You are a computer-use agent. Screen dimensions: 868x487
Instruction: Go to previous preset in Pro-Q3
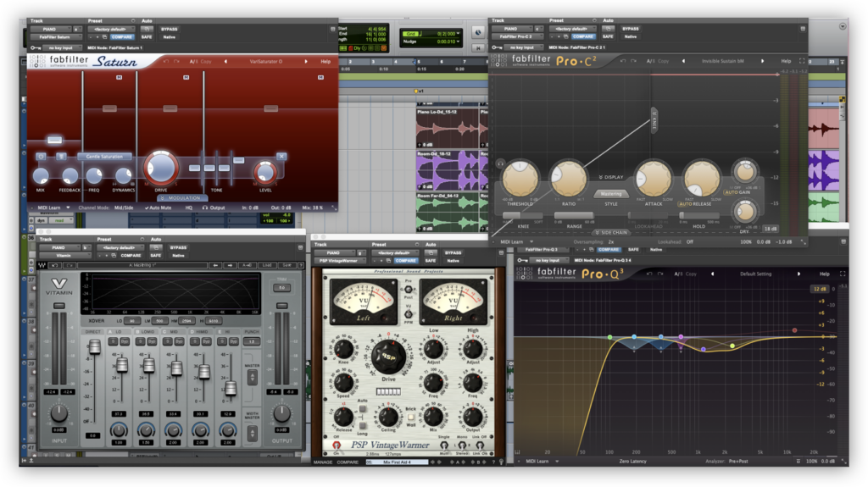coord(712,274)
